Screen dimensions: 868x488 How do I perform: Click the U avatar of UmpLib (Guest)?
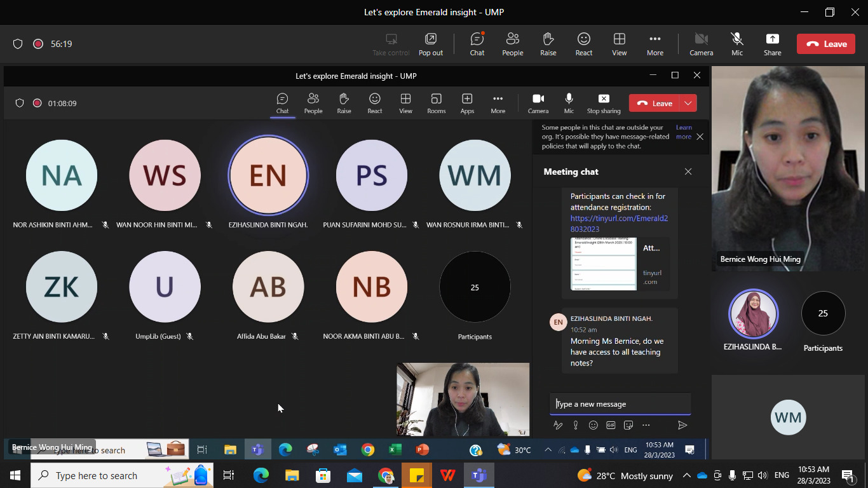click(165, 287)
